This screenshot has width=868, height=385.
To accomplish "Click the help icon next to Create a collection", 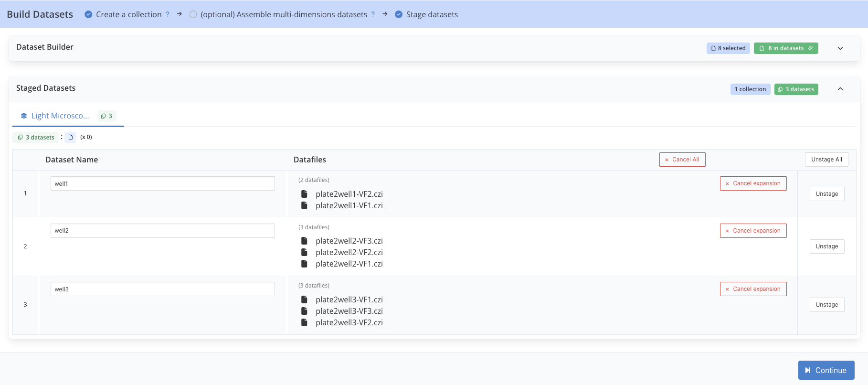I will [x=167, y=14].
